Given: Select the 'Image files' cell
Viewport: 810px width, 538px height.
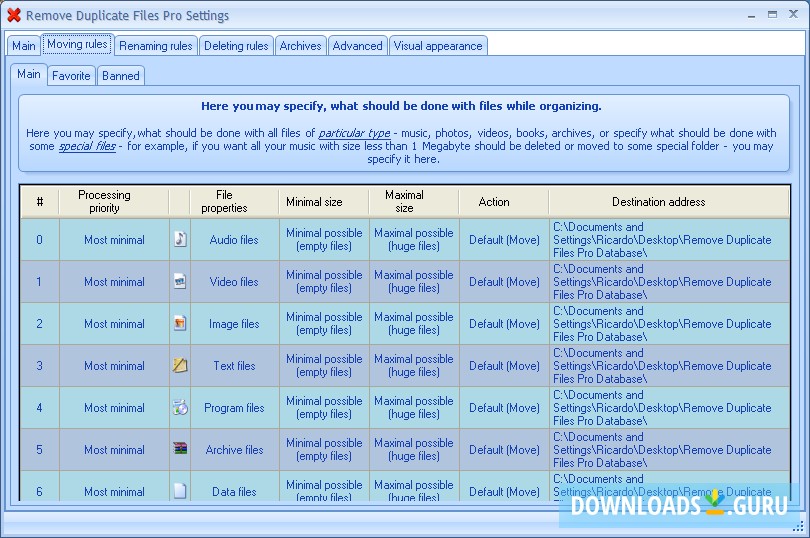Looking at the screenshot, I should (235, 324).
